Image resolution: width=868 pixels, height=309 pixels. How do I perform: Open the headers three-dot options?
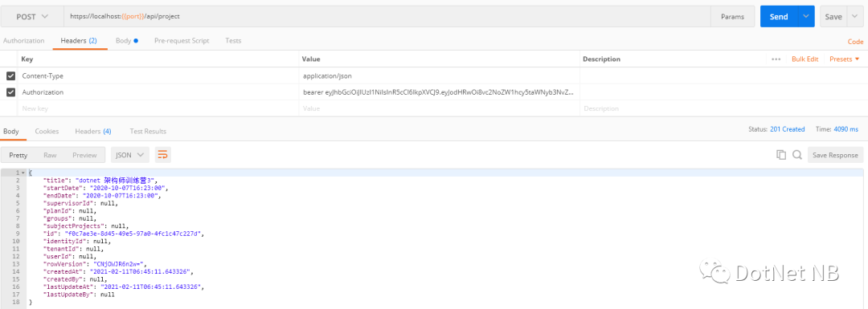click(x=776, y=59)
